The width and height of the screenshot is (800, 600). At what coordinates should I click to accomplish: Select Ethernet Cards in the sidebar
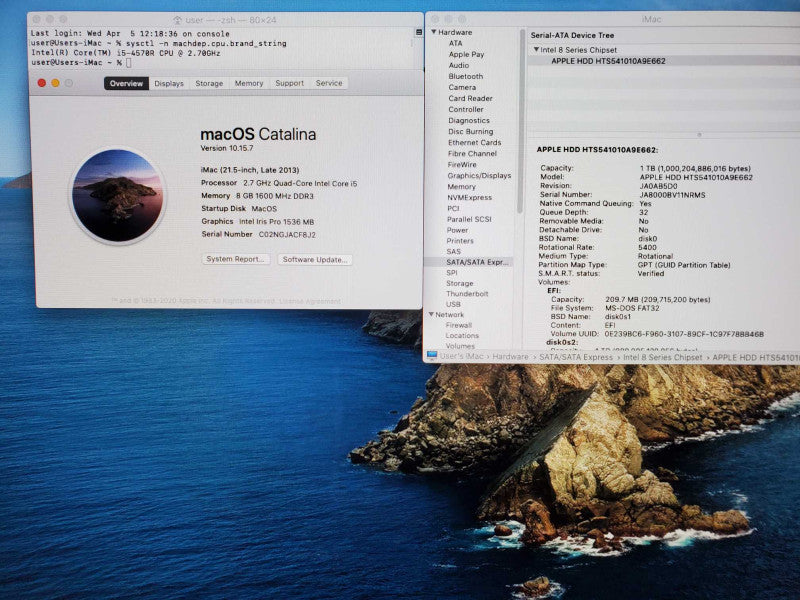pyautogui.click(x=474, y=142)
